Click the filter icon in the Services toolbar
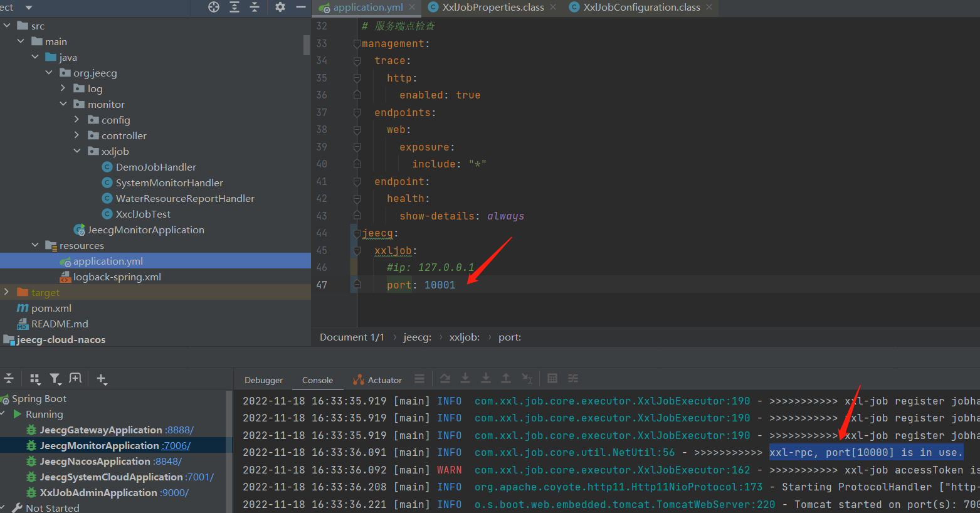Image resolution: width=980 pixels, height=513 pixels. pyautogui.click(x=55, y=378)
